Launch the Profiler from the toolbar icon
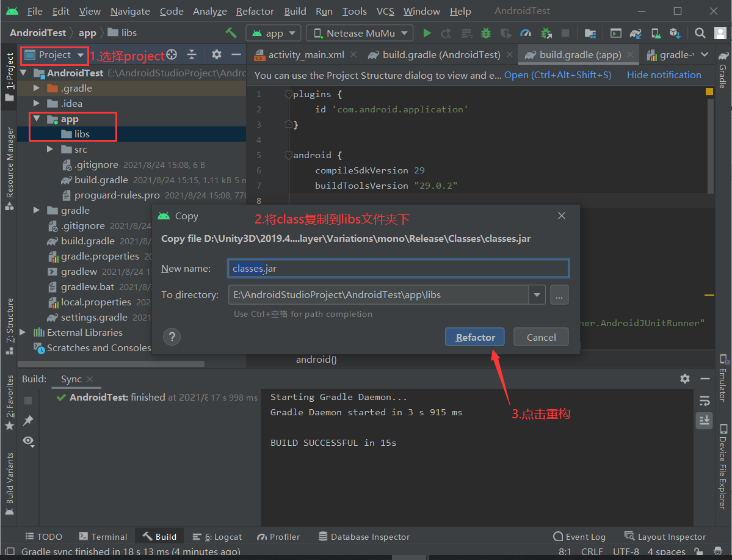Viewport: 732px width, 560px height. click(526, 33)
